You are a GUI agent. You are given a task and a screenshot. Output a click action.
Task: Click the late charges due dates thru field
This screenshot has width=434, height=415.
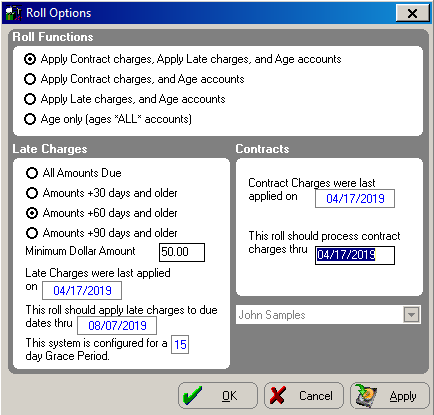[x=117, y=325]
